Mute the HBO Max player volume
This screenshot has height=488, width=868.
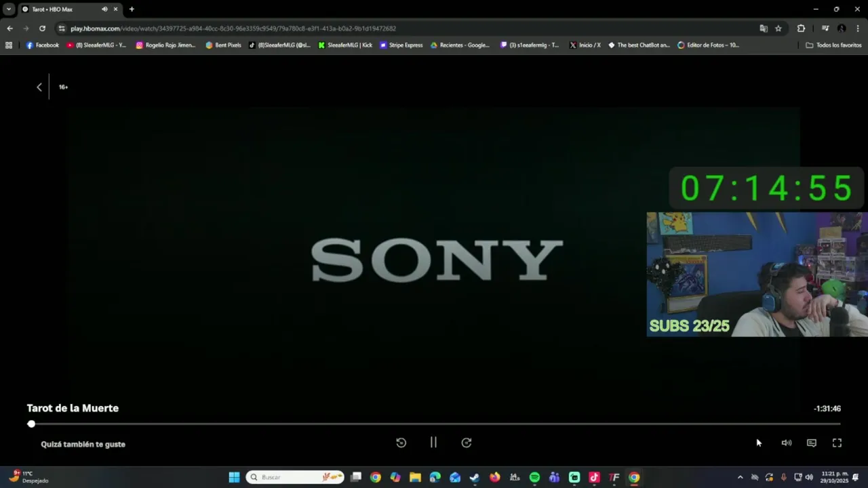pyautogui.click(x=787, y=443)
